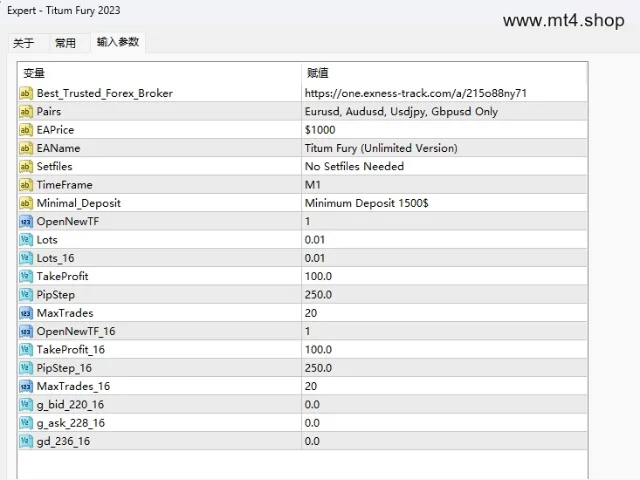
Task: Click the integer icon beside OpenNewTF
Action: [x=26, y=221]
